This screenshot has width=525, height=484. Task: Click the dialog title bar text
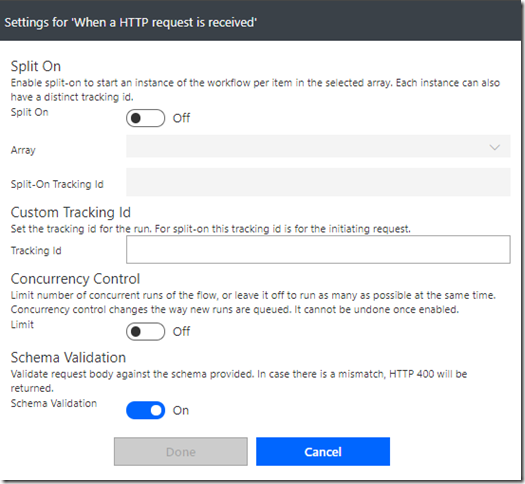[x=131, y=22]
